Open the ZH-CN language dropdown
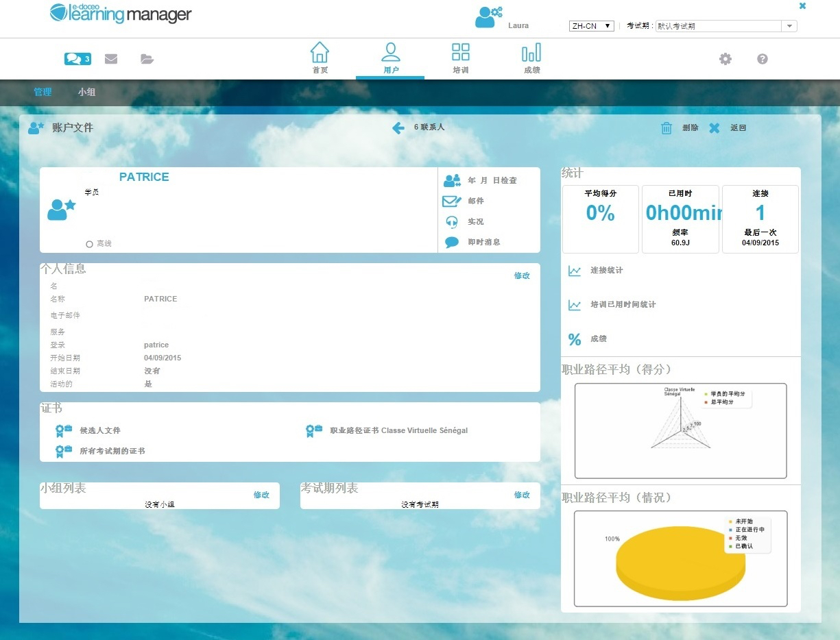The image size is (840, 640). [x=591, y=26]
